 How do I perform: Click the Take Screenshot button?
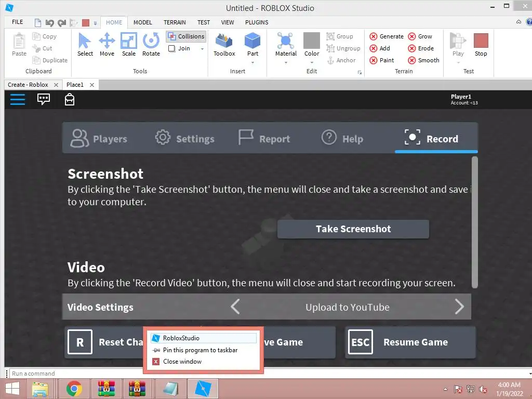353,229
